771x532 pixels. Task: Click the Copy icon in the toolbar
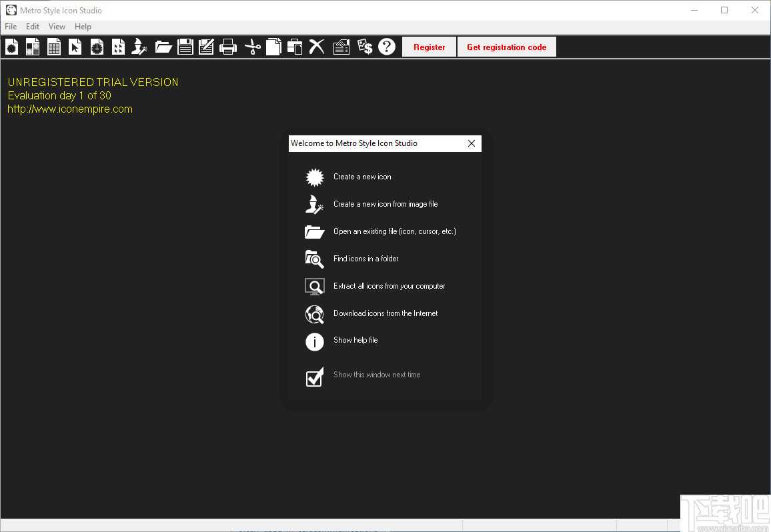(x=274, y=47)
